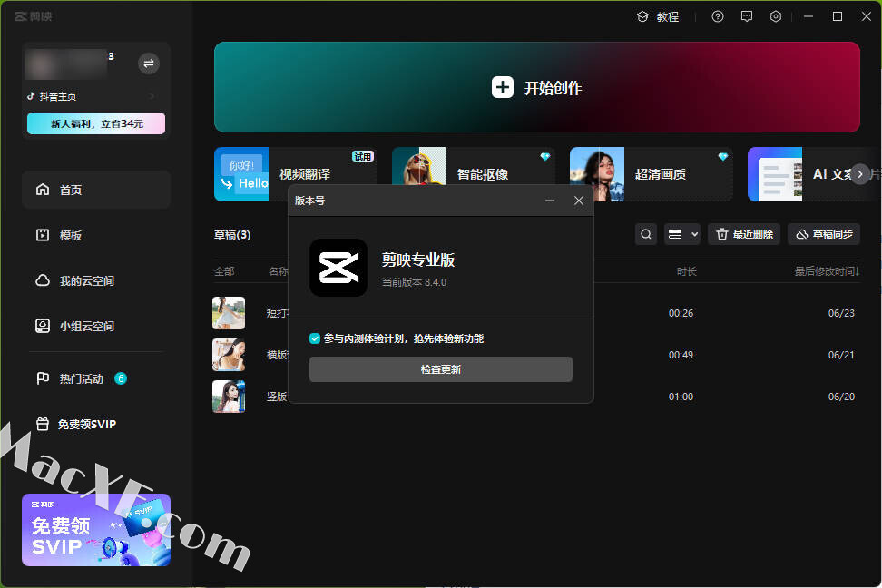The width and height of the screenshot is (882, 588).
Task: Click the 06/20 modified date cell
Action: tap(841, 397)
